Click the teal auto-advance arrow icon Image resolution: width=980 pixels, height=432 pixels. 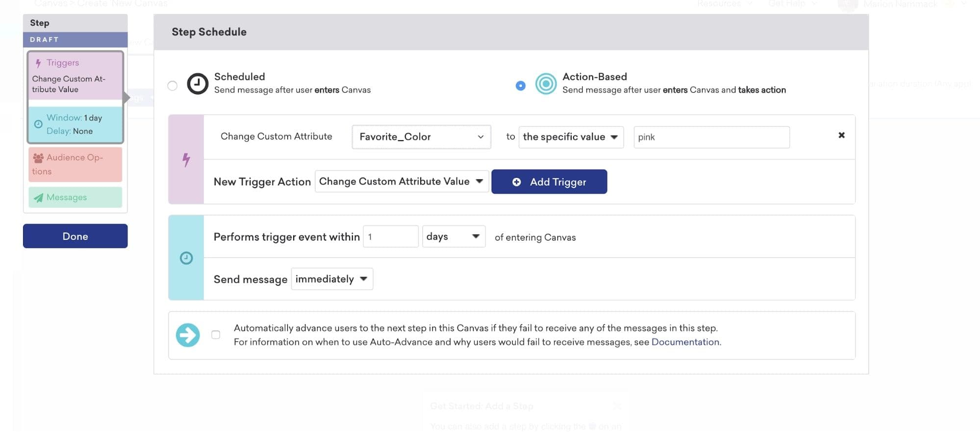click(188, 336)
